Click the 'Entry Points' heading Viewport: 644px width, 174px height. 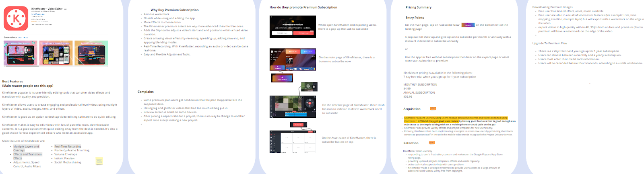tap(415, 18)
